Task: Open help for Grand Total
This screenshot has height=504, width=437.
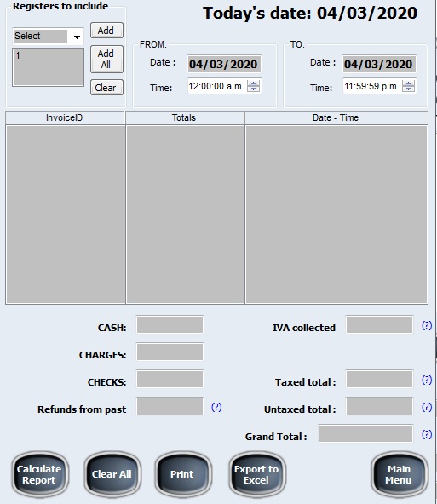Action: click(x=427, y=434)
